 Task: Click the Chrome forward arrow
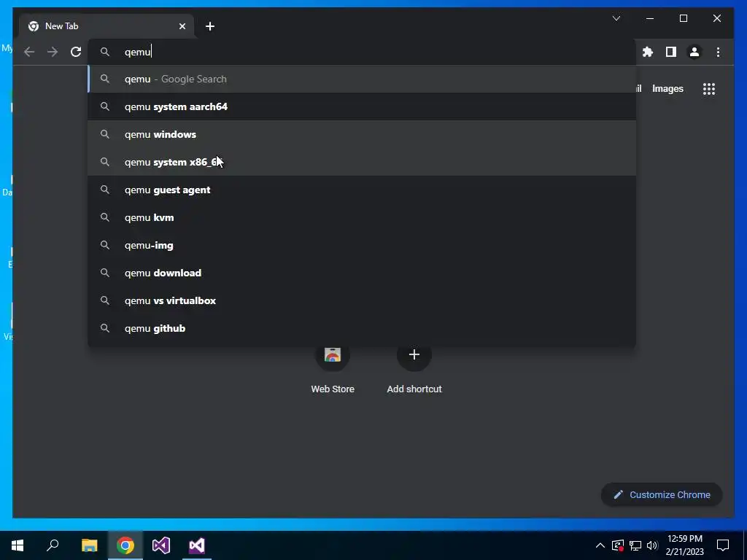click(53, 52)
